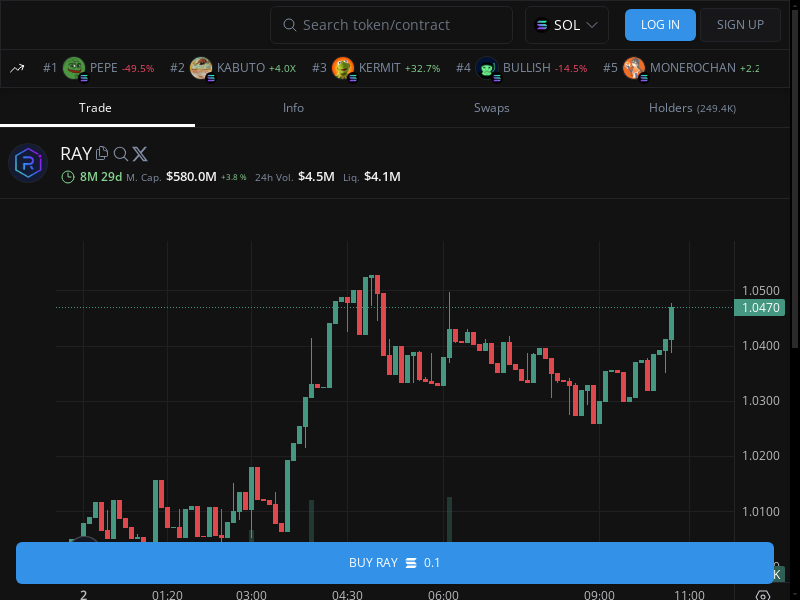View the Holders tab
800x600 pixels.
point(692,108)
